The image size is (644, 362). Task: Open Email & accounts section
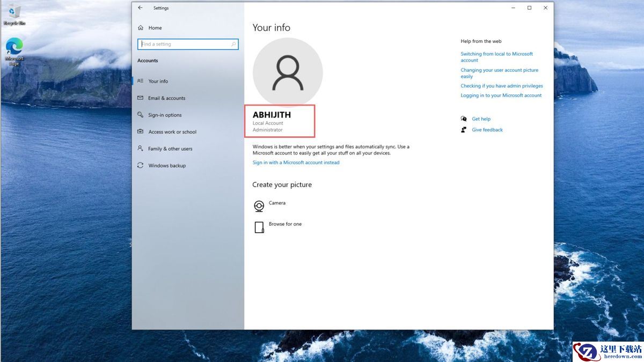166,98
